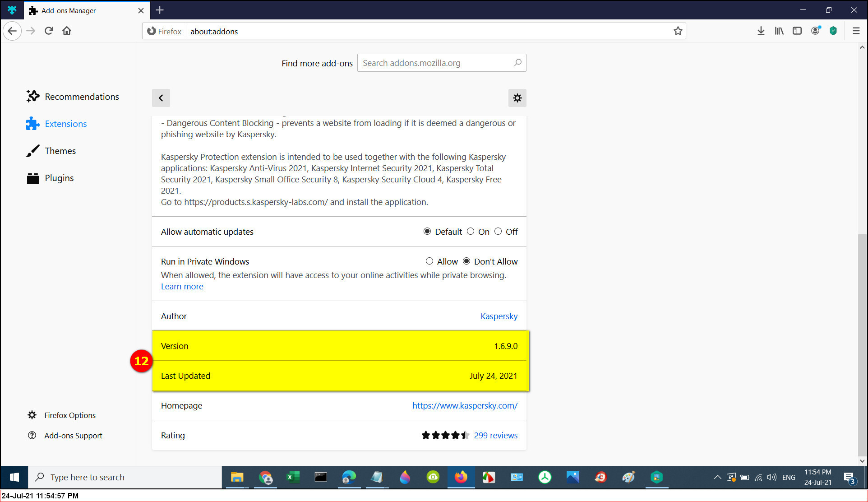This screenshot has height=502, width=868.
Task: Open Microsoft Edge from taskbar
Action: click(x=349, y=477)
